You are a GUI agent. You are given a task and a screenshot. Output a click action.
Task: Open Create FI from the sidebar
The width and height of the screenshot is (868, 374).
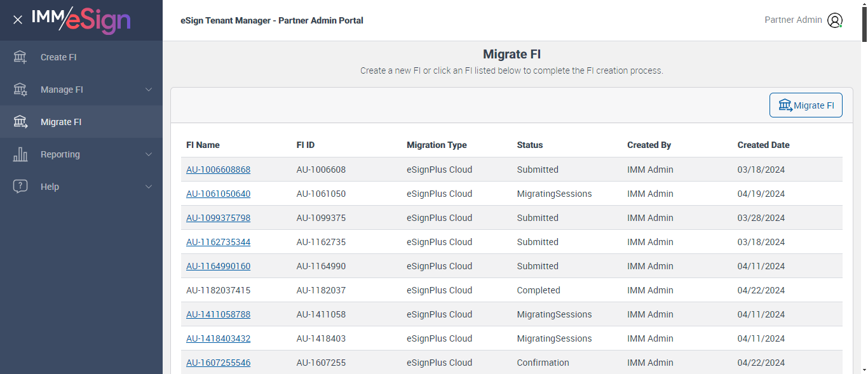tap(58, 57)
